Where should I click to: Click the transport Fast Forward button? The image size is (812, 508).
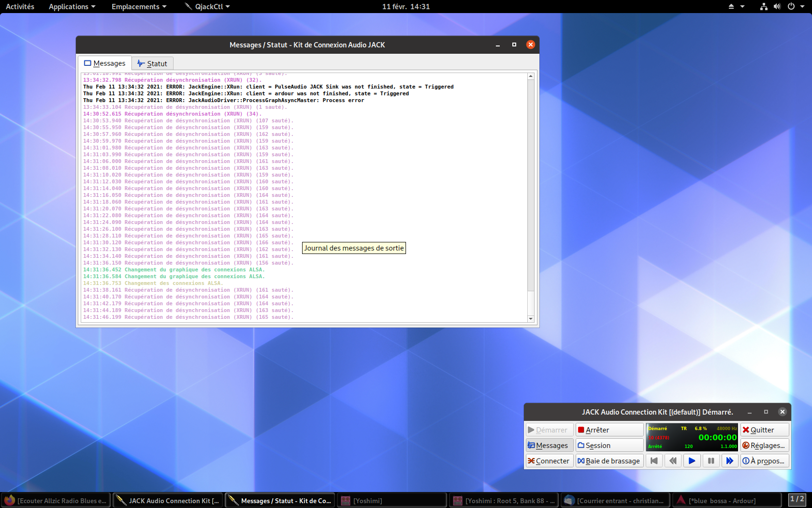[729, 461]
